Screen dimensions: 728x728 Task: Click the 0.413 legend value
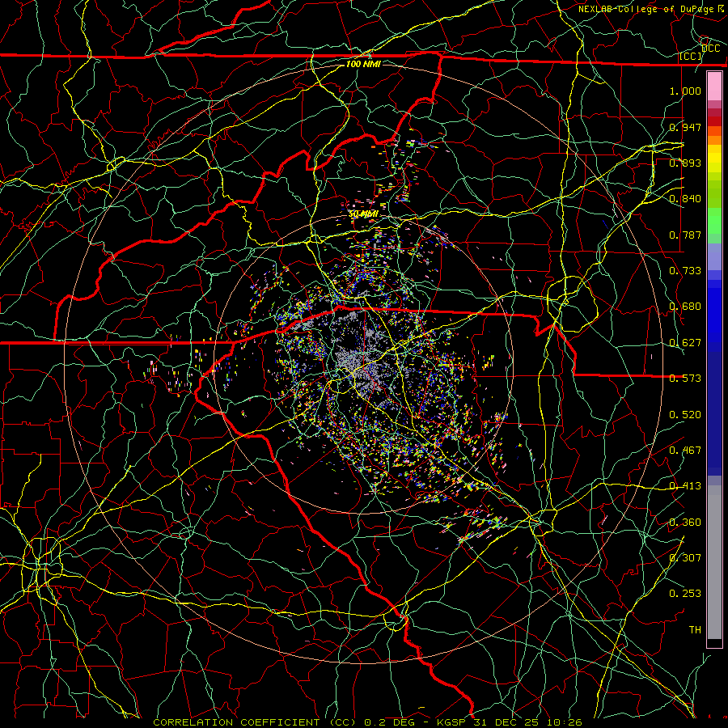685,485
